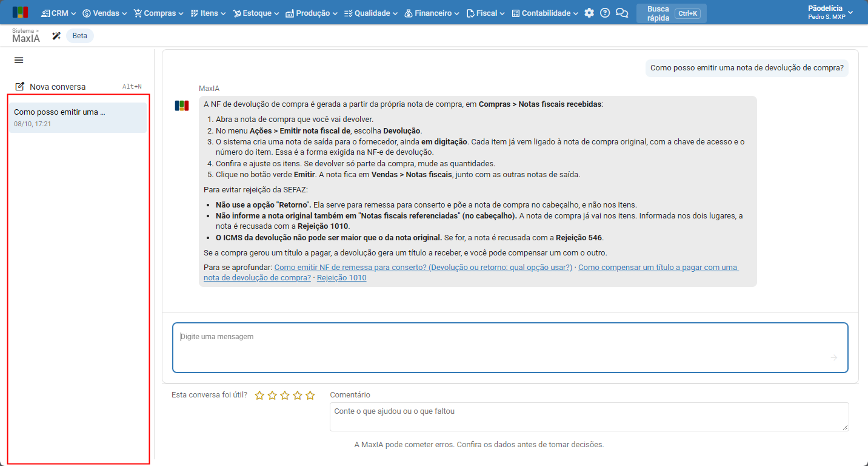Expand the Produção menu
This screenshot has width=868, height=466.
pos(312,13)
